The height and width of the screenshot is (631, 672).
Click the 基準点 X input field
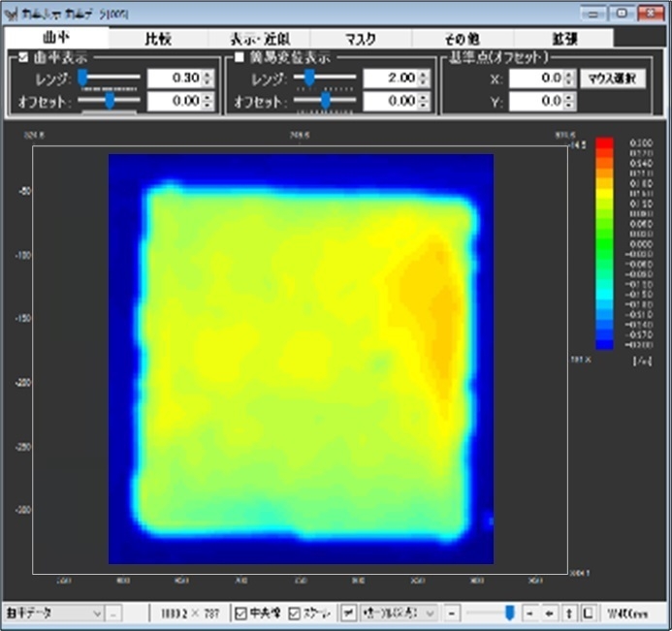(535, 78)
